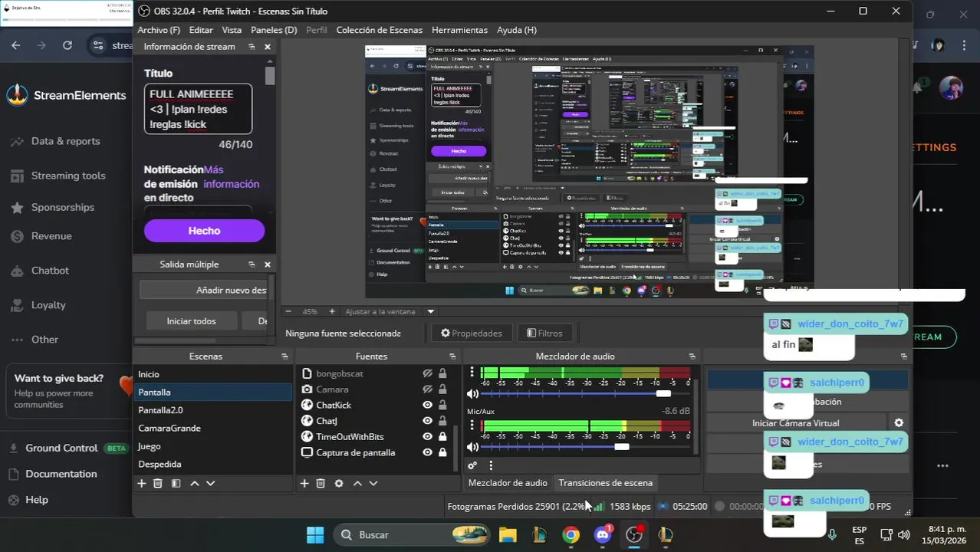The height and width of the screenshot is (552, 980).
Task: Open the Windows Start menu
Action: click(314, 535)
